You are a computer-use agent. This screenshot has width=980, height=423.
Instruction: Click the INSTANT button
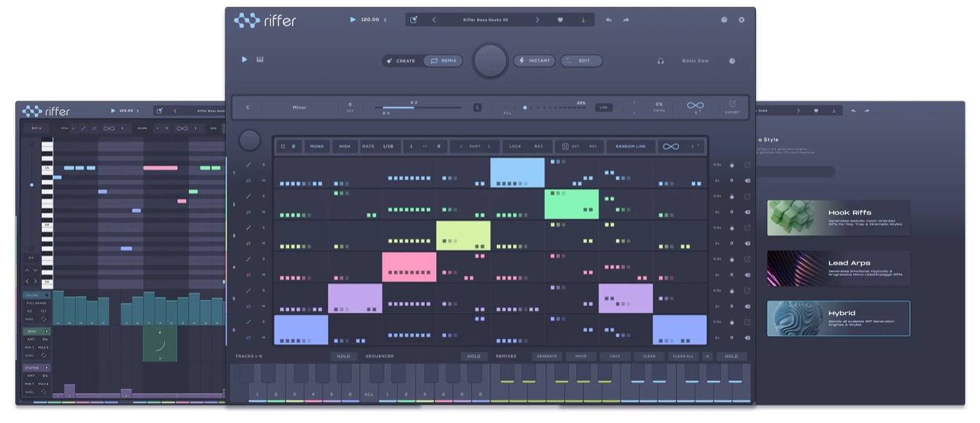[535, 61]
